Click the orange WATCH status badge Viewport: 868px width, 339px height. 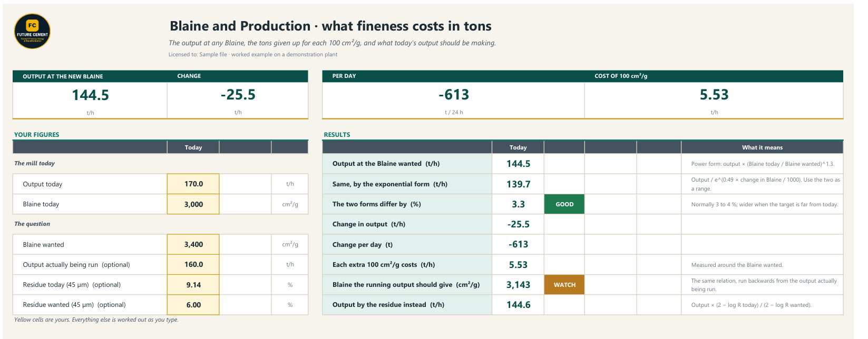pos(564,285)
